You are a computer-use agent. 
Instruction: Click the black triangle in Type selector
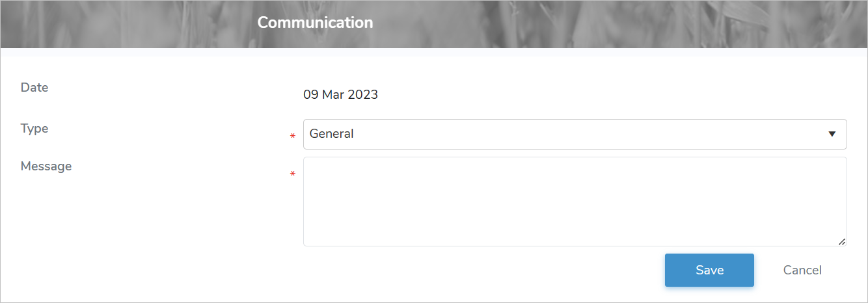832,134
